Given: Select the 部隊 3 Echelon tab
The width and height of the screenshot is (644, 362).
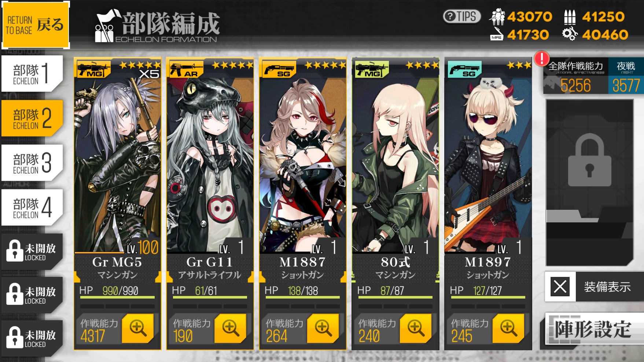Looking at the screenshot, I should [x=32, y=162].
